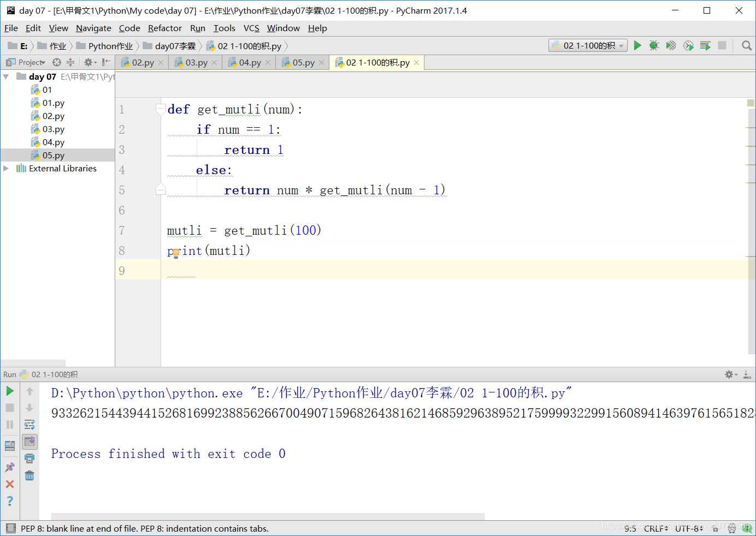The height and width of the screenshot is (536, 756).
Task: Hide the Project tool window with the hide icon
Action: pos(106,62)
